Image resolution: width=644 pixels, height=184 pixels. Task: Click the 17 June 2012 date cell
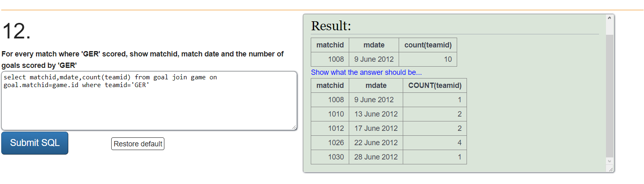[x=376, y=128]
